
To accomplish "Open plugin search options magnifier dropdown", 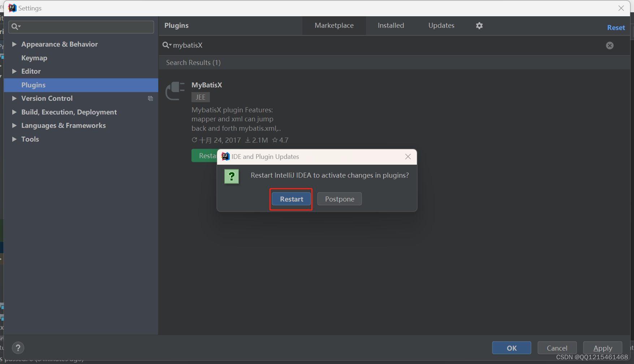I will 167,45.
